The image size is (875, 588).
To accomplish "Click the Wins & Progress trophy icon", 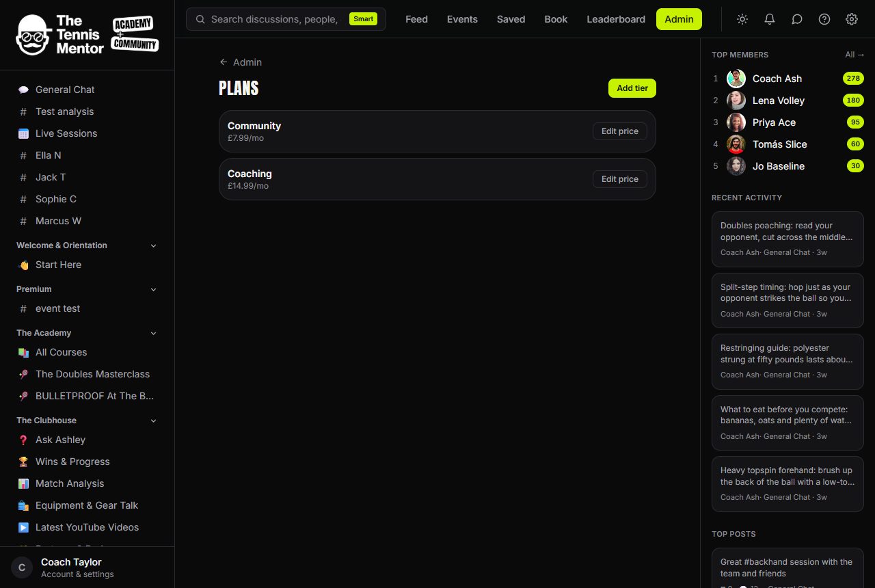I will (23, 462).
